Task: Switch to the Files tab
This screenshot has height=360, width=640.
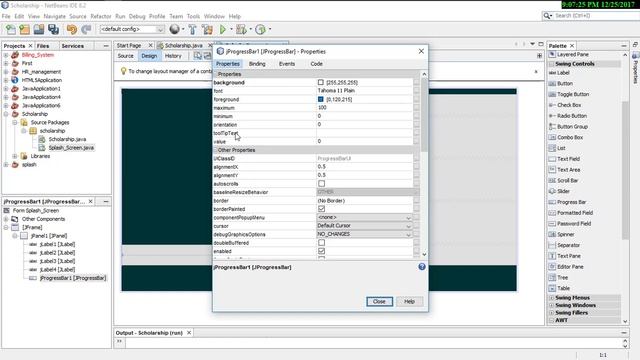Action: 43,46
